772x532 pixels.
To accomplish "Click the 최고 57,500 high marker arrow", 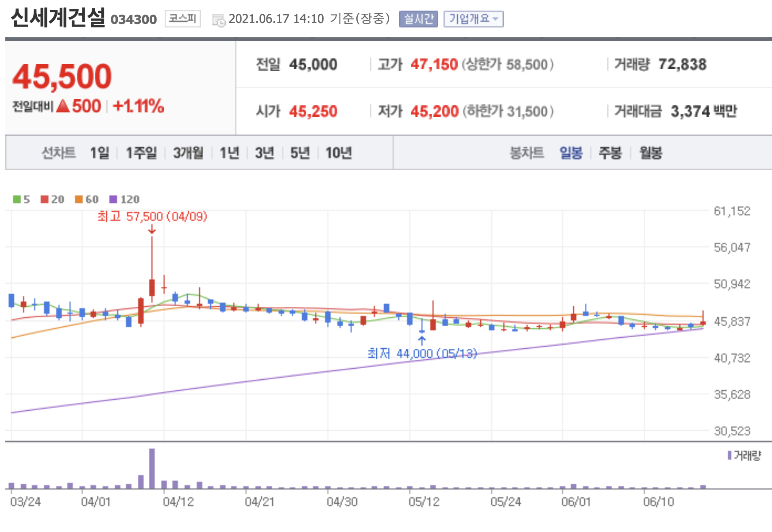I will coord(152,229).
